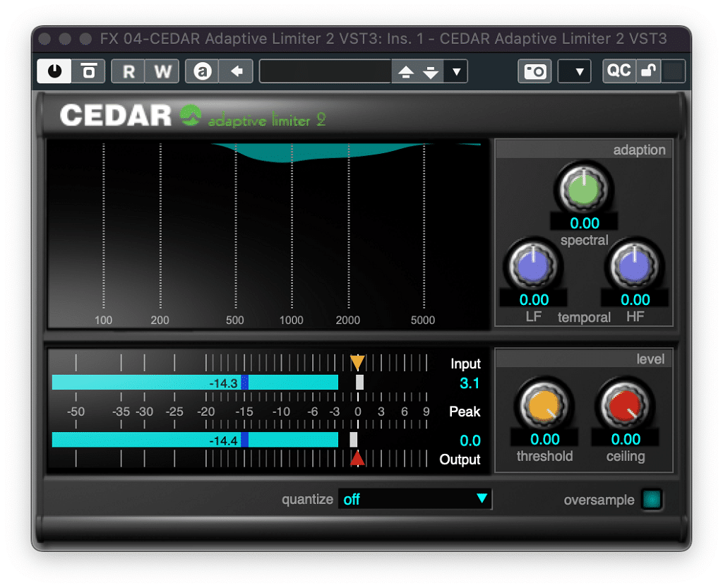Screen dimensions: 723x588
Task: Load next preset with down arrow
Action: (431, 71)
